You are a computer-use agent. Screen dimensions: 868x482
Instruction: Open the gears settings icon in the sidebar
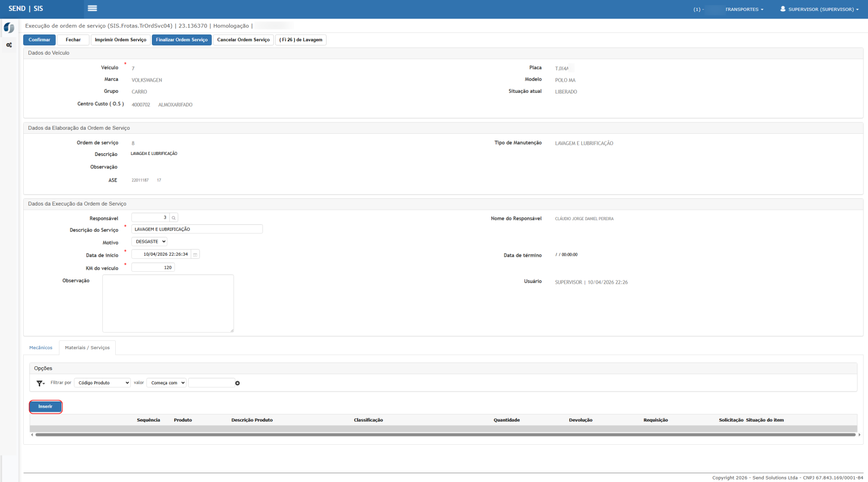click(x=9, y=45)
